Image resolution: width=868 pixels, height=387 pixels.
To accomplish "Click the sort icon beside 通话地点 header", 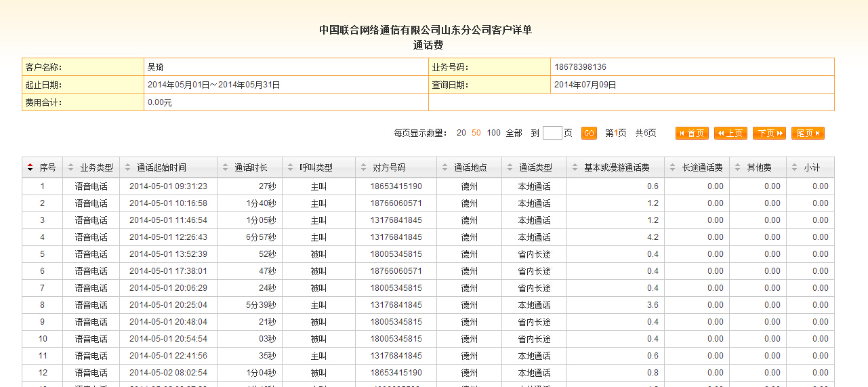I will pyautogui.click(x=445, y=167).
